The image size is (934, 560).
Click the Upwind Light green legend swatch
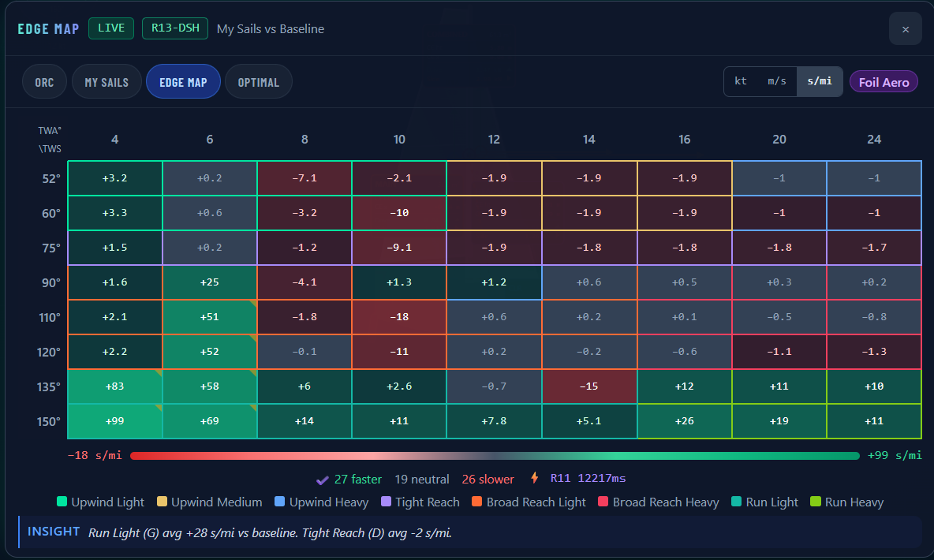[x=62, y=502]
